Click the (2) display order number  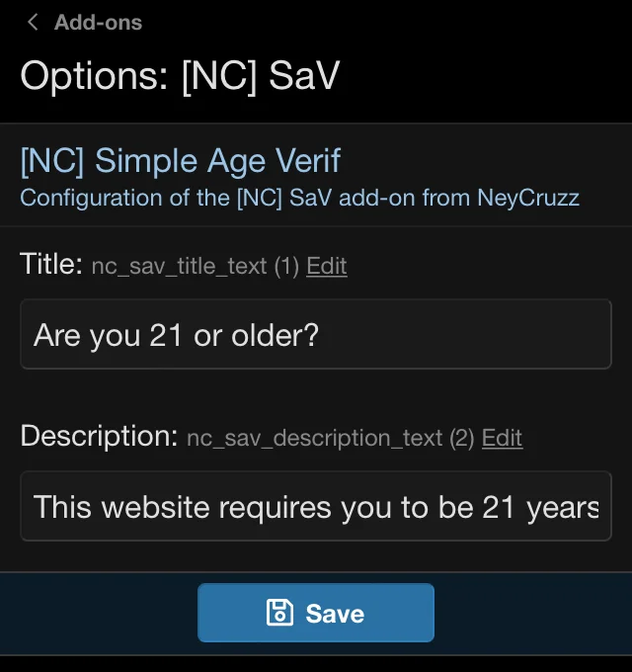click(x=462, y=438)
